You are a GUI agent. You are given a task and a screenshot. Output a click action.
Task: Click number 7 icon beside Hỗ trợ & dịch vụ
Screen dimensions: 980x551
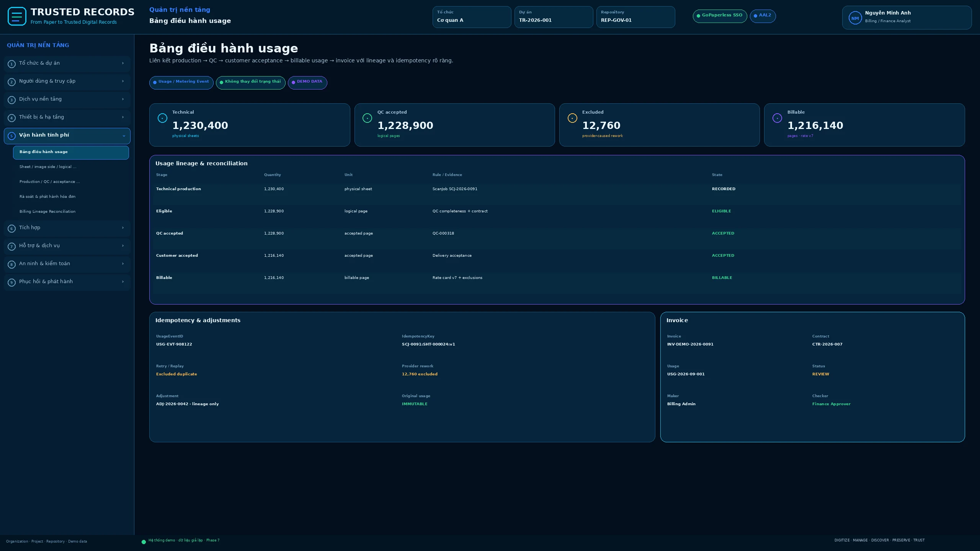pos(11,246)
